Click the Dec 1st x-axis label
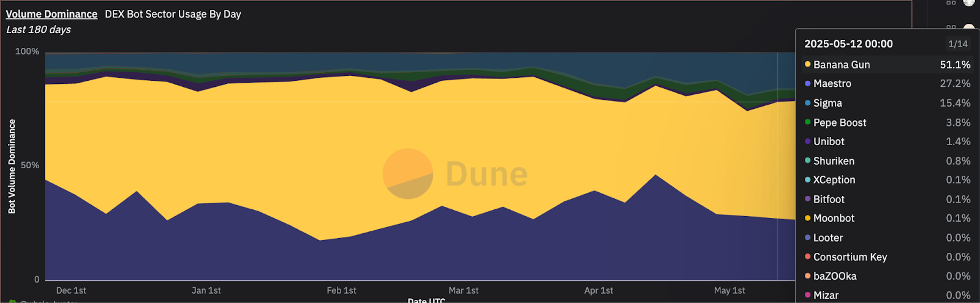The image size is (980, 303). point(71,290)
